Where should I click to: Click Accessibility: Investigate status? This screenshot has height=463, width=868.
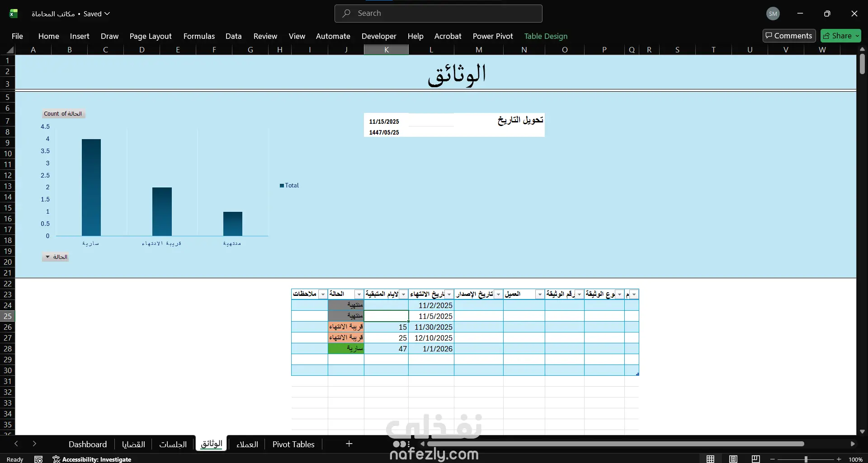click(92, 459)
